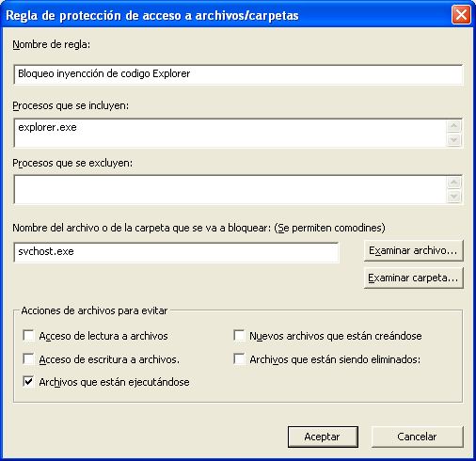Image resolution: width=476 pixels, height=461 pixels.
Task: Click down arrow in included processes scrollbar
Action: click(x=453, y=139)
